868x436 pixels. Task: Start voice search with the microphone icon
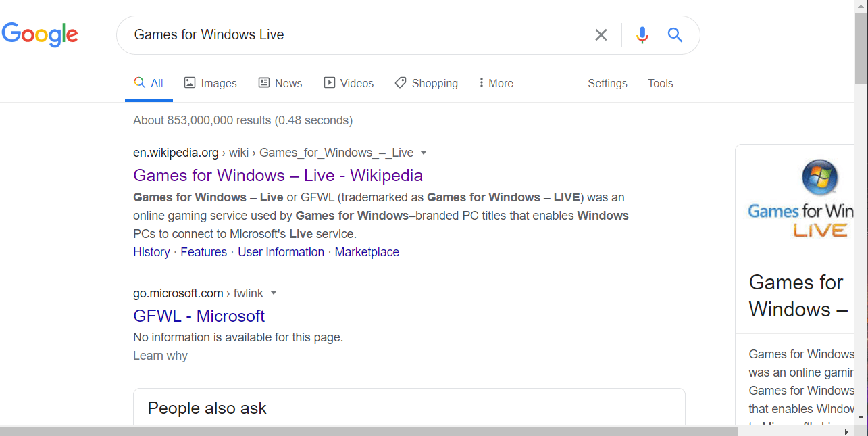(642, 34)
